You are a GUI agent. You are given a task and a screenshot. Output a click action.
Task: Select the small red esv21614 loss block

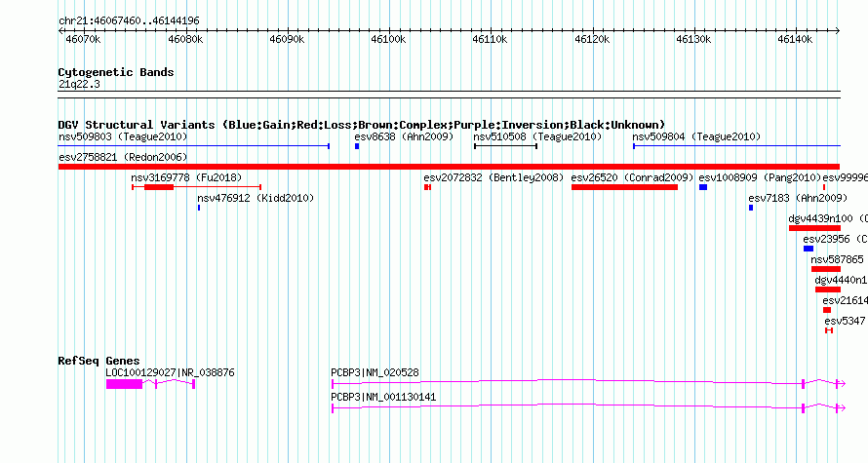(x=827, y=310)
